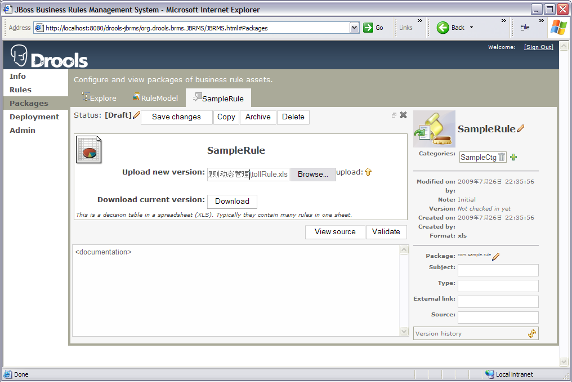Open Info in the left menu
Viewport: 572px width, 382px height.
tap(18, 76)
